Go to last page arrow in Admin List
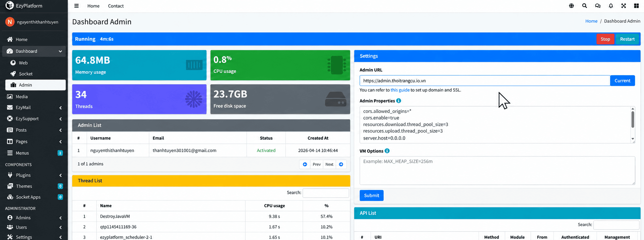 (341, 164)
